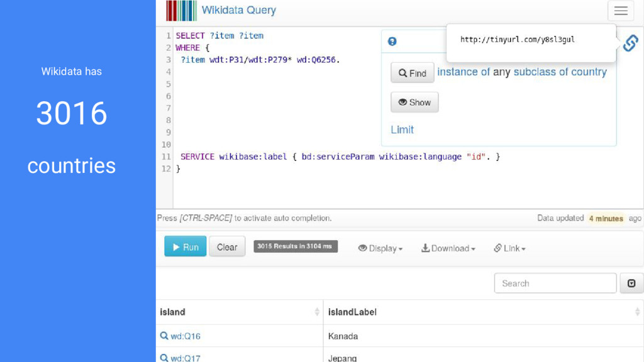Click the blue chain link icon
Viewport: 644px width, 362px height.
point(630,43)
